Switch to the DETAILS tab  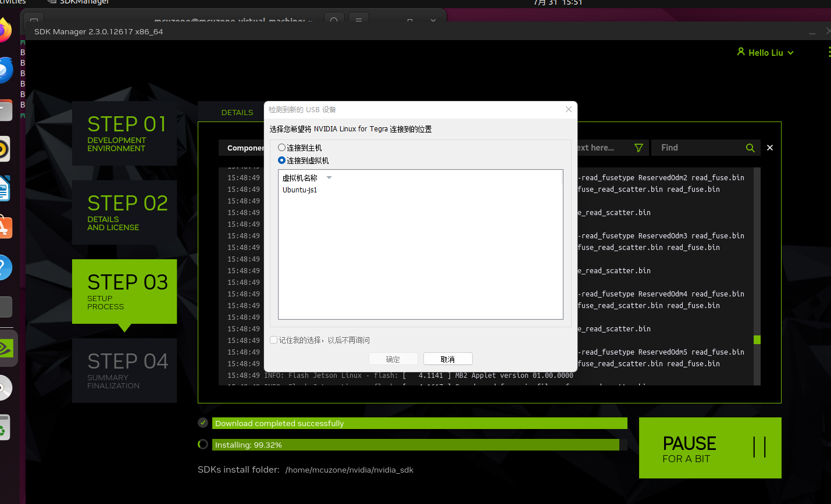pyautogui.click(x=237, y=112)
